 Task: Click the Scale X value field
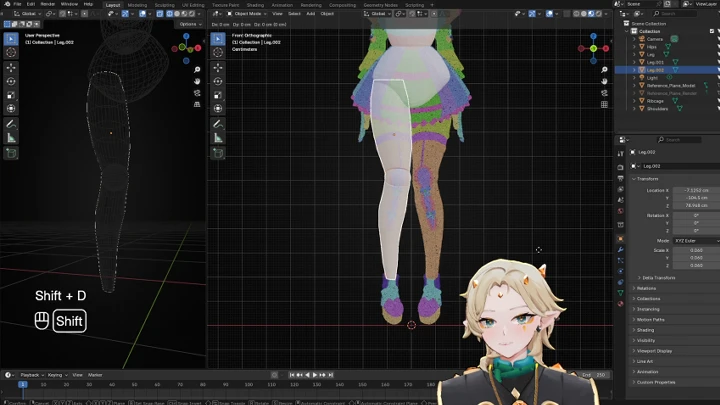click(x=696, y=250)
